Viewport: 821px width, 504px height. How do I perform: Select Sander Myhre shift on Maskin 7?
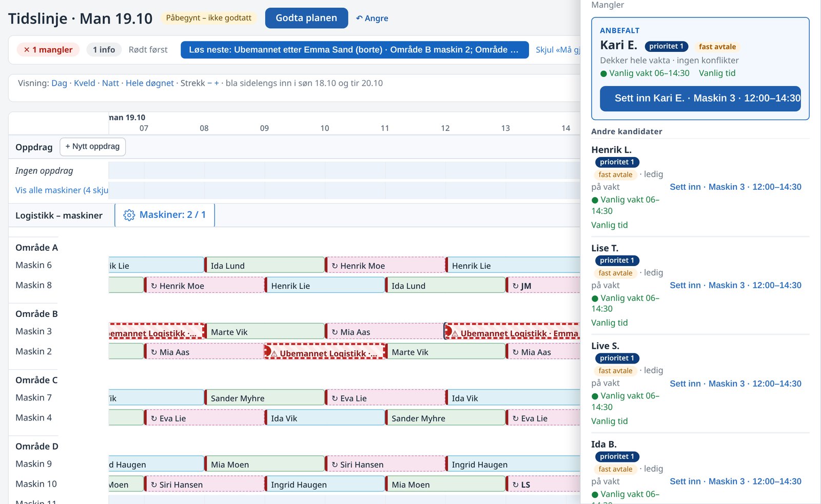click(x=265, y=398)
